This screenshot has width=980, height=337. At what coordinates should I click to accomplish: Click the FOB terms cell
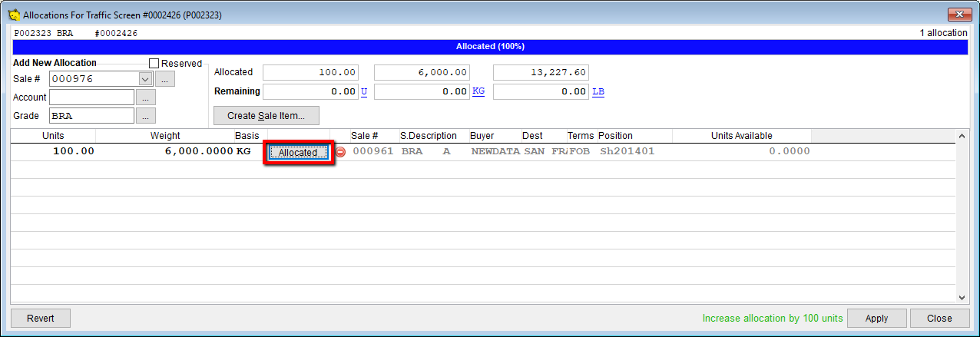click(581, 151)
